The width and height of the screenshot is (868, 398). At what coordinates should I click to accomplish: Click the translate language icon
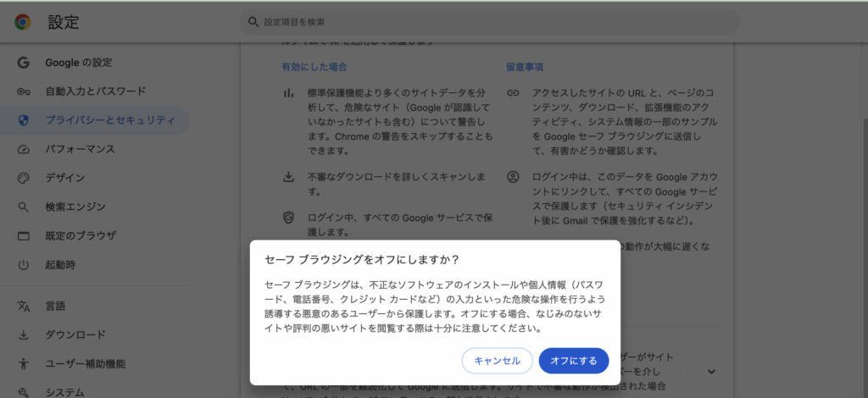[23, 307]
